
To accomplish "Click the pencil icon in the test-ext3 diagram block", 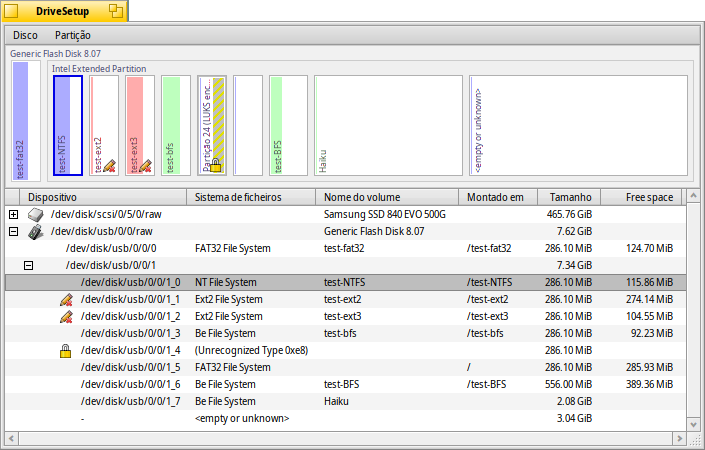I will click(x=145, y=165).
